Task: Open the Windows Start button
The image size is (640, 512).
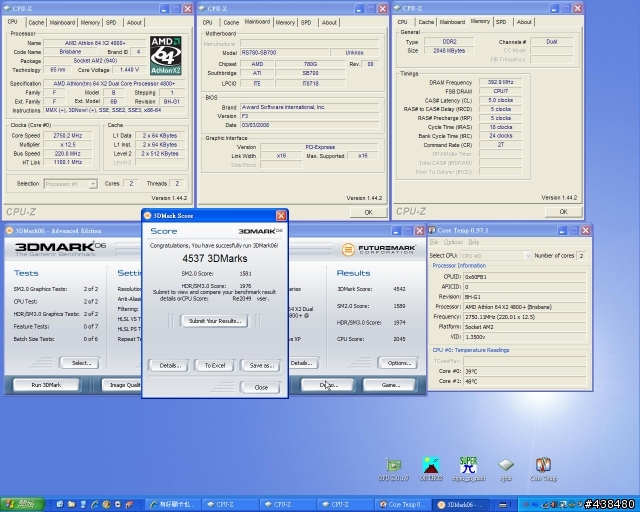Action: coord(22,505)
